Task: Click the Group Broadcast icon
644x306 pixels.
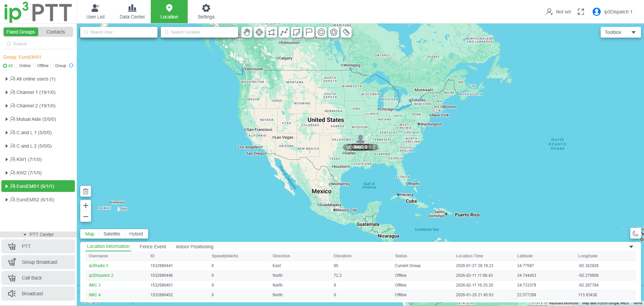Action: point(12,262)
